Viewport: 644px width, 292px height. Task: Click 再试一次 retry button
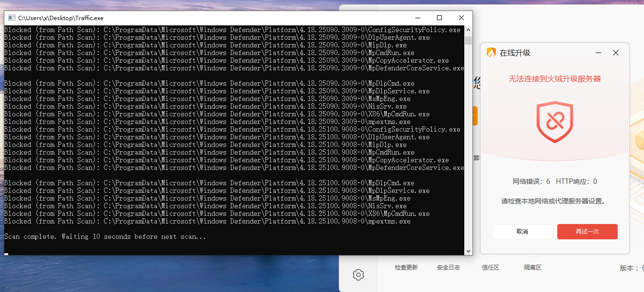(587, 232)
